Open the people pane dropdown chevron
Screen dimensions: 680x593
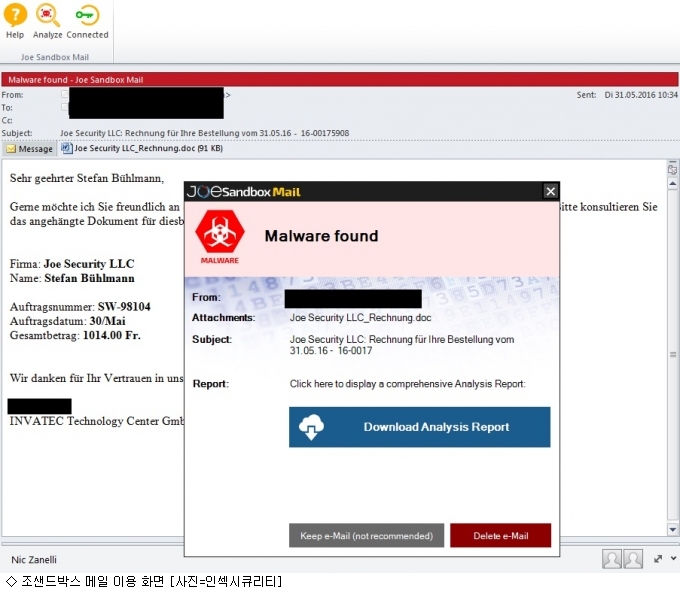click(673, 558)
